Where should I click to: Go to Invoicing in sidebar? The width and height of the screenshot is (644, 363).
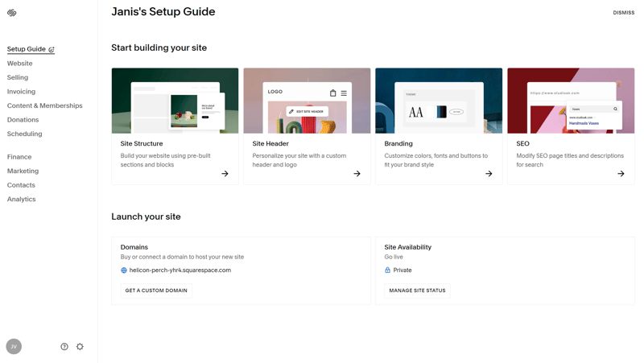tap(22, 92)
